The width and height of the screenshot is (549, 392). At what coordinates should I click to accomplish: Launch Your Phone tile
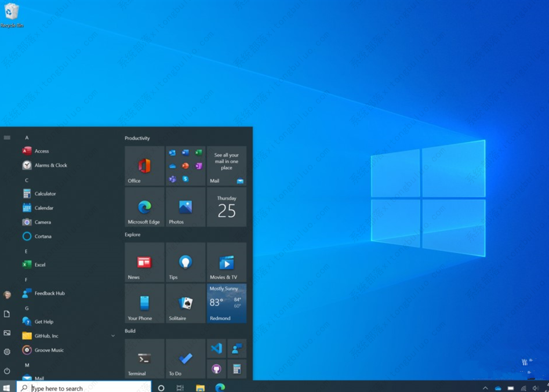[x=143, y=303]
